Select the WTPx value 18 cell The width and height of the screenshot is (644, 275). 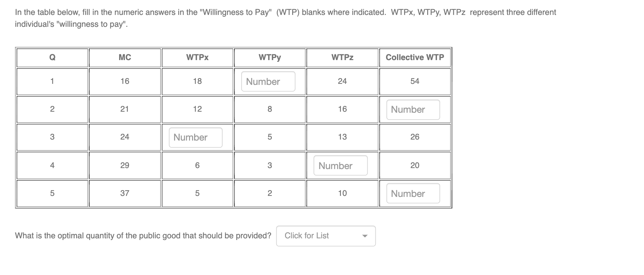(197, 81)
